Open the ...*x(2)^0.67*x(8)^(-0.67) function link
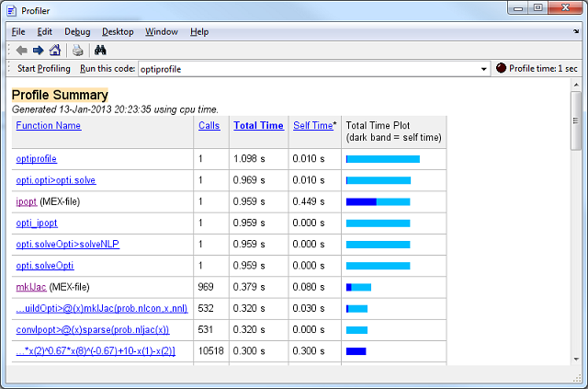Viewport: 588px width, 389px height. click(x=96, y=351)
